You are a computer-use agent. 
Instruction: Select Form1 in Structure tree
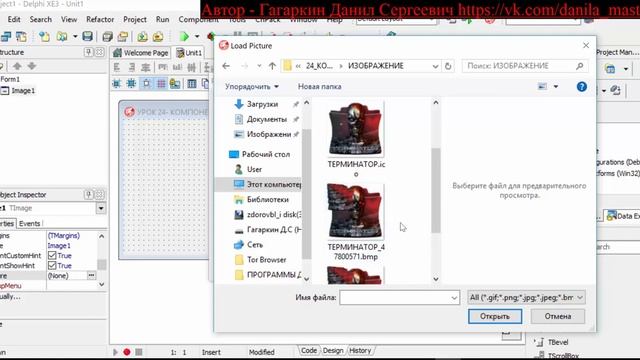(x=10, y=79)
